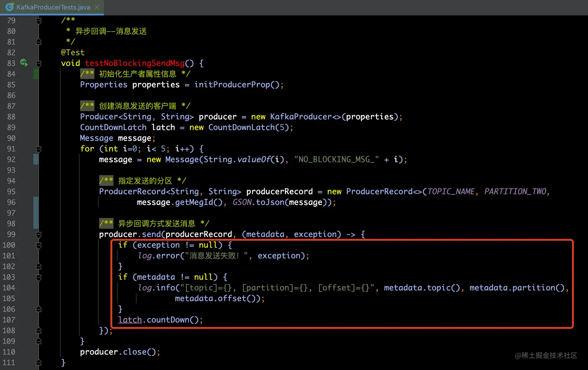Click producer.close() on line 110

118,352
